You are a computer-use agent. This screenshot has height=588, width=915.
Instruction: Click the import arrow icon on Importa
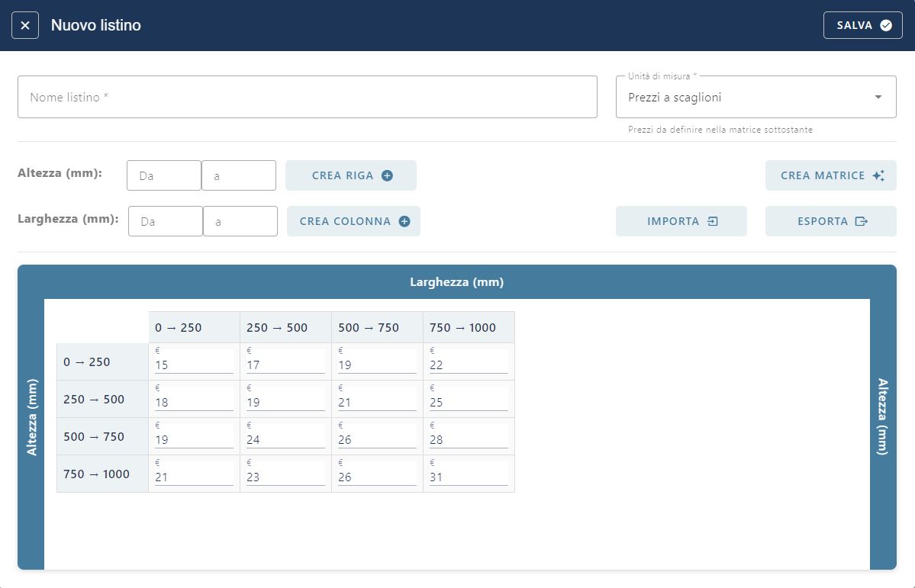[x=713, y=221]
